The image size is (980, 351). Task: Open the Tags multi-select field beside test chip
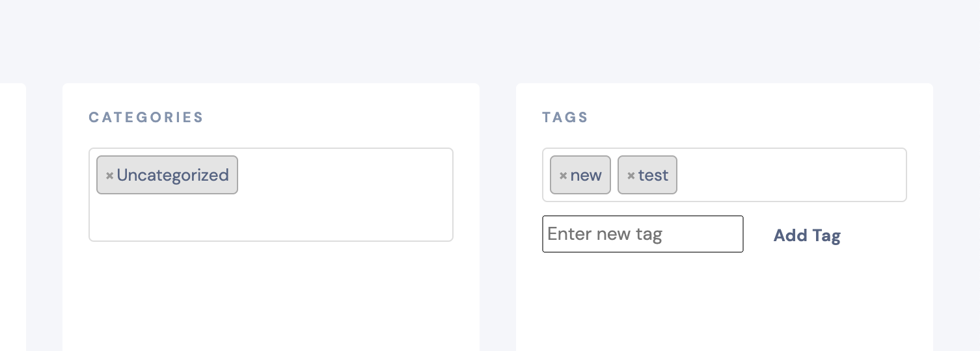791,175
